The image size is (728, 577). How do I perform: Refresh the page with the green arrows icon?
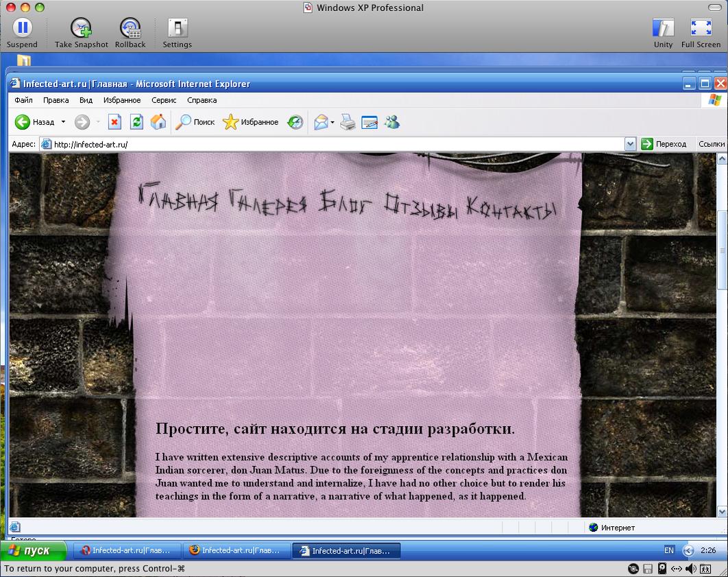tap(136, 122)
